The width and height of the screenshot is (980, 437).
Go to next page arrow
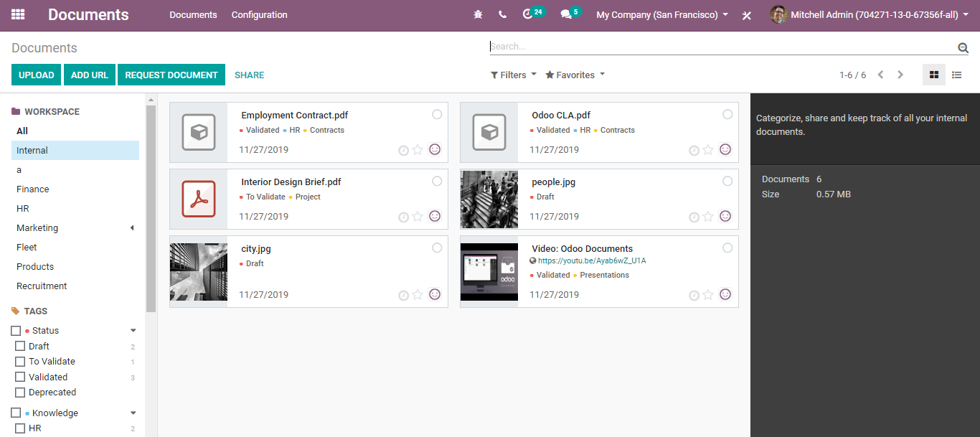[x=900, y=75]
